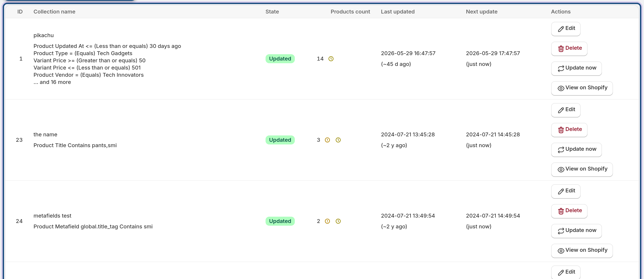Click the 'Product Metafield global.title_tag Contains smi' rule
The image size is (644, 279).
[93, 226]
